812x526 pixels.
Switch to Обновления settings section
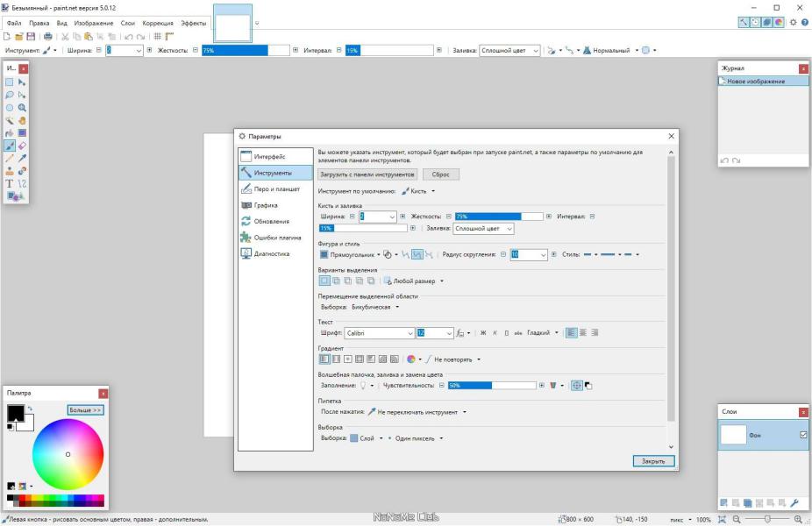pyautogui.click(x=275, y=221)
